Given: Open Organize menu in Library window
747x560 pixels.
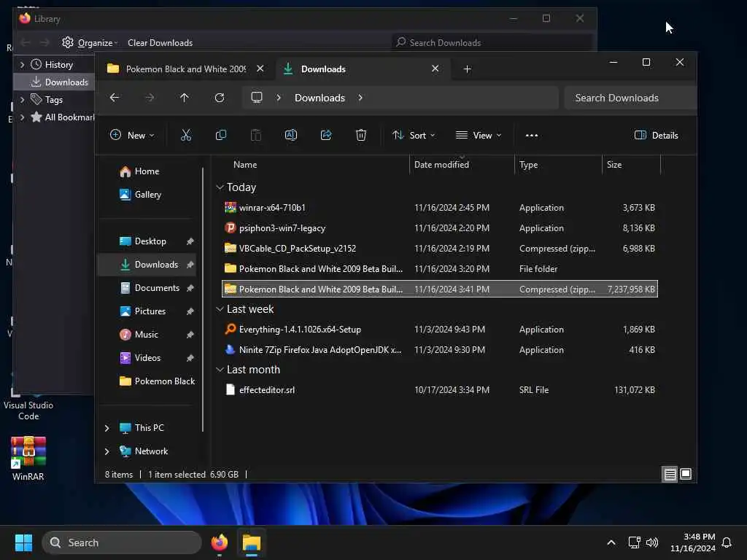Looking at the screenshot, I should (x=90, y=43).
